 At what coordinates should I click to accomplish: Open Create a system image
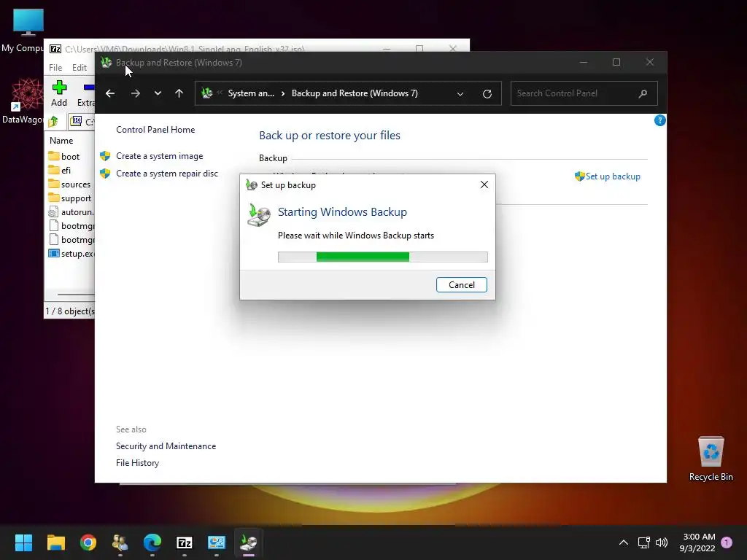pos(159,156)
